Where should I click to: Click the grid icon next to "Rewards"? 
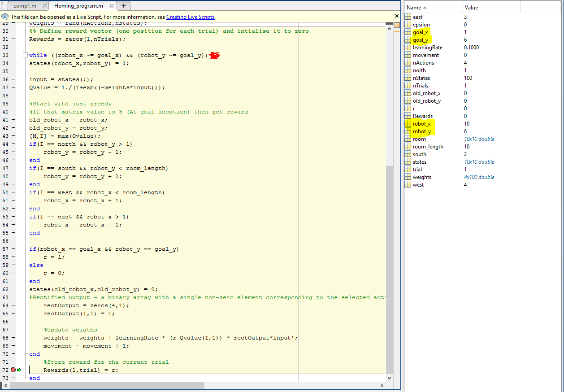click(407, 116)
